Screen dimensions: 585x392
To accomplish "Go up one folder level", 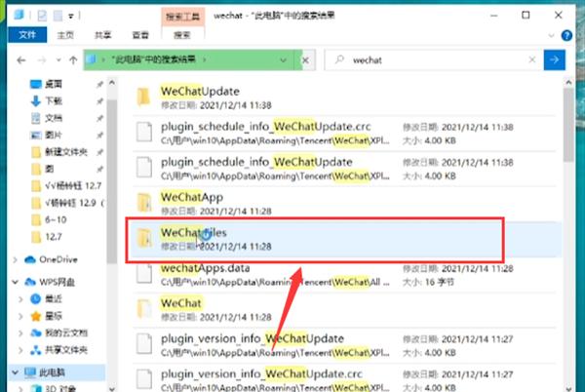I will (x=73, y=60).
